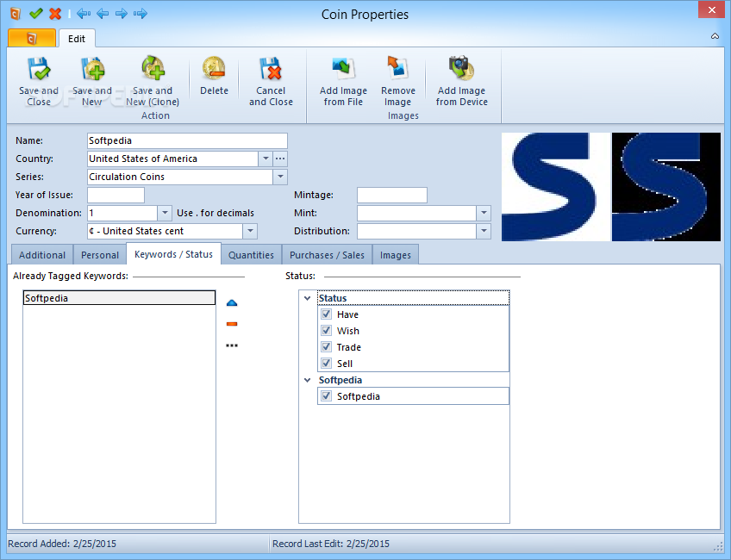Click the Series combo box text field
Viewport: 731px width, 560px height.
(x=180, y=177)
